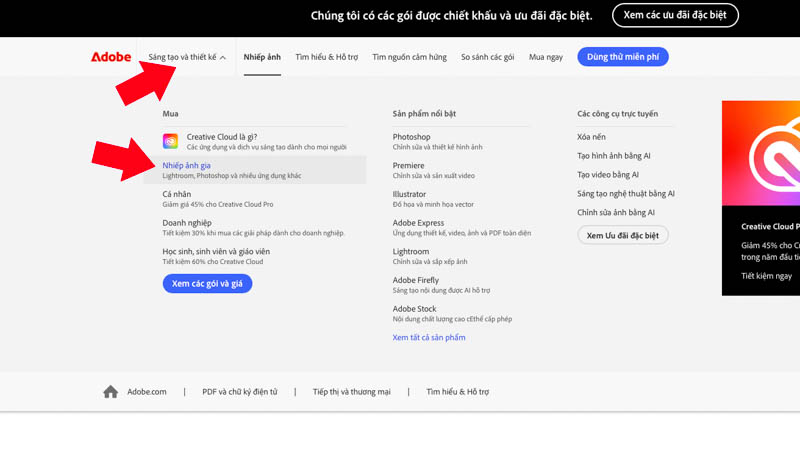Open footer Tìm hiểu & Hỗ trợ link

pyautogui.click(x=458, y=392)
